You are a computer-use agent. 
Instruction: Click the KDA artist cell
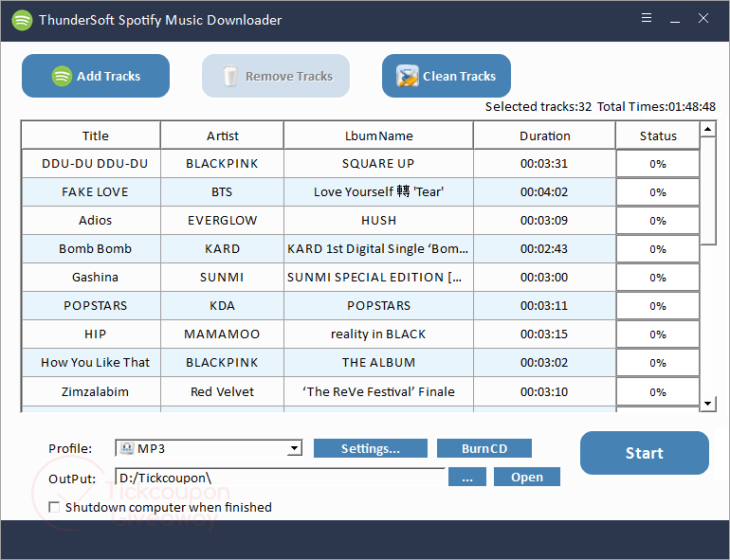[x=222, y=305]
